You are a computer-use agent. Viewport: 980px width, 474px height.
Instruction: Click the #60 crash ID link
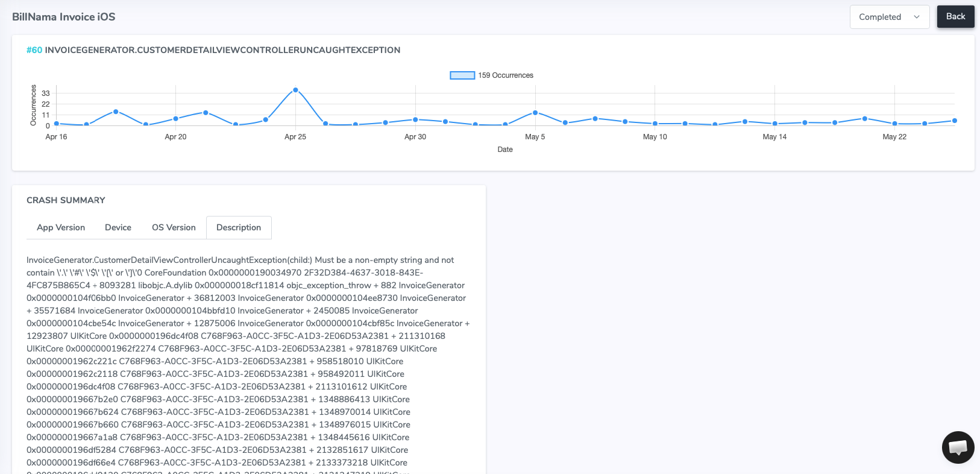pos(34,50)
